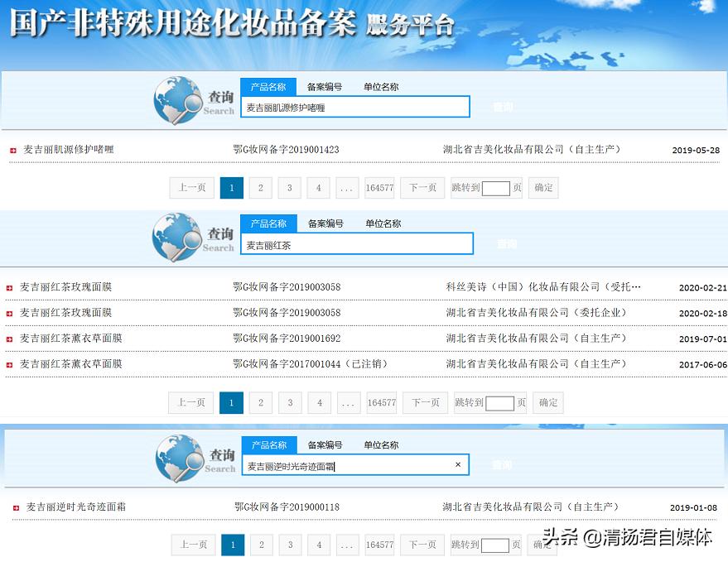Expand the 麦吉丽红茶薰衣草面膜 (已注销) record arrow
Screen dimensions: 728x562
pyautogui.click(x=11, y=363)
